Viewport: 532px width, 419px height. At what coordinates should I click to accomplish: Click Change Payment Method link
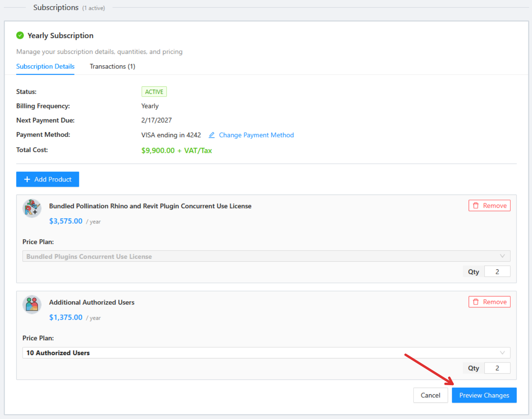click(256, 135)
